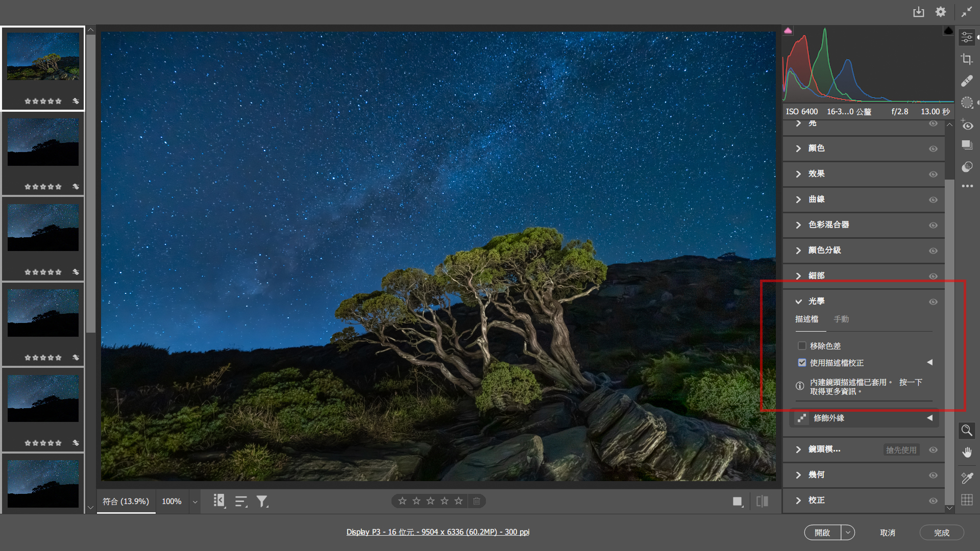
Task: Select the Hand pan tool
Action: (x=967, y=453)
